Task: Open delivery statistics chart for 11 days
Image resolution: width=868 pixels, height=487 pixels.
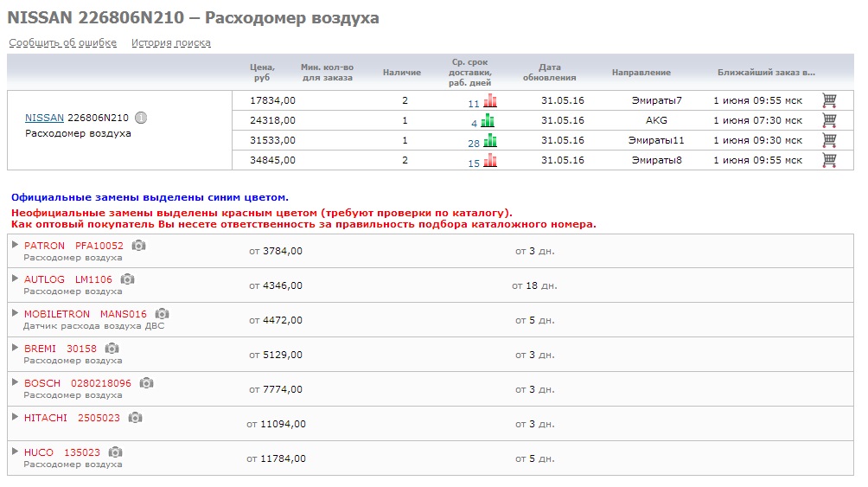Action: pos(490,100)
